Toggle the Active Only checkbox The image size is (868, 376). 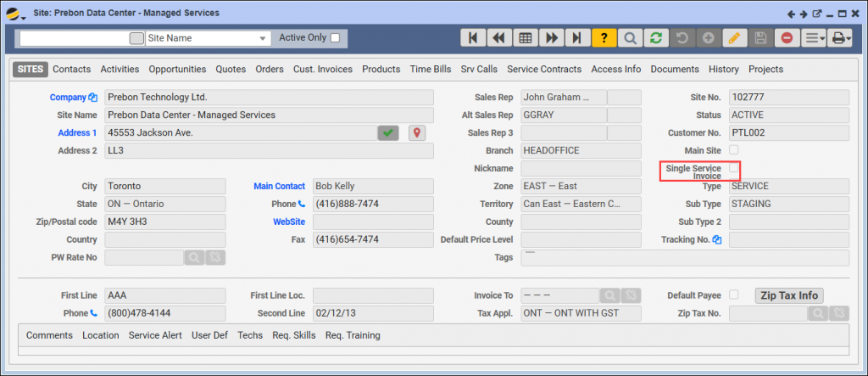[335, 38]
